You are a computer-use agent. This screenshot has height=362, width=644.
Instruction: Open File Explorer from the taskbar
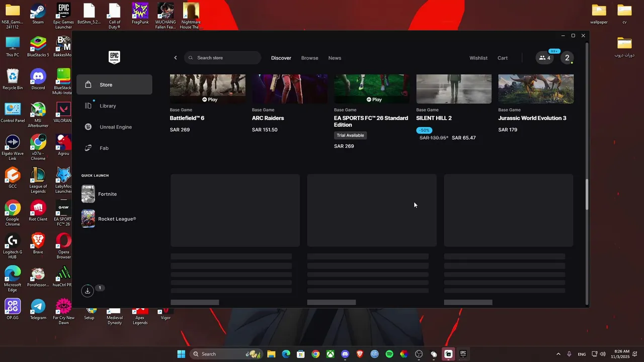click(x=271, y=354)
